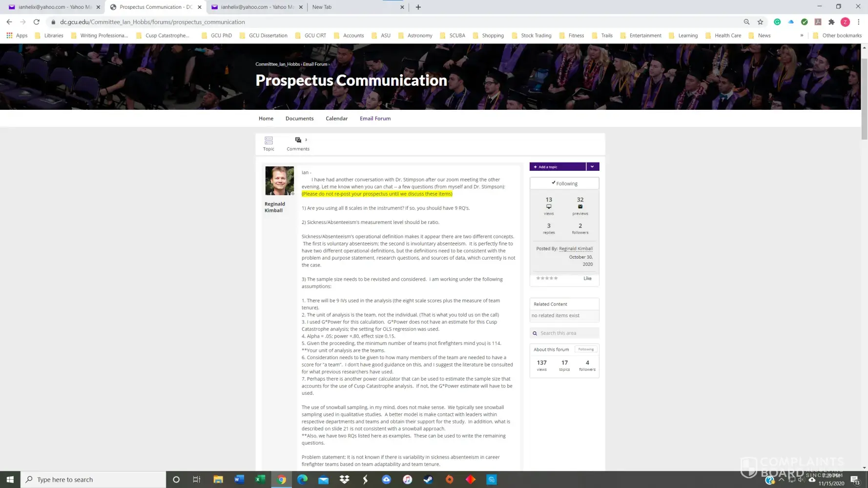
Task: Open the Reginald Kimball author name link
Action: point(275,207)
